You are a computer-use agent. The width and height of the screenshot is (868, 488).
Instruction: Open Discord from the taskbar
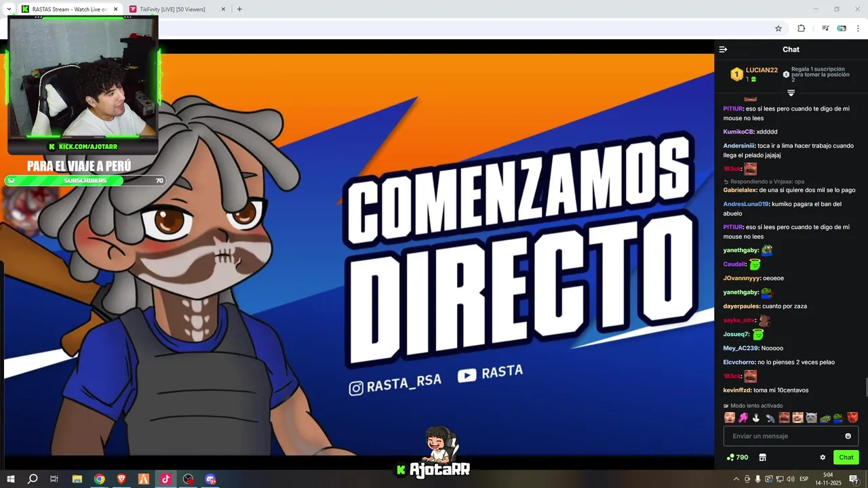click(x=210, y=479)
